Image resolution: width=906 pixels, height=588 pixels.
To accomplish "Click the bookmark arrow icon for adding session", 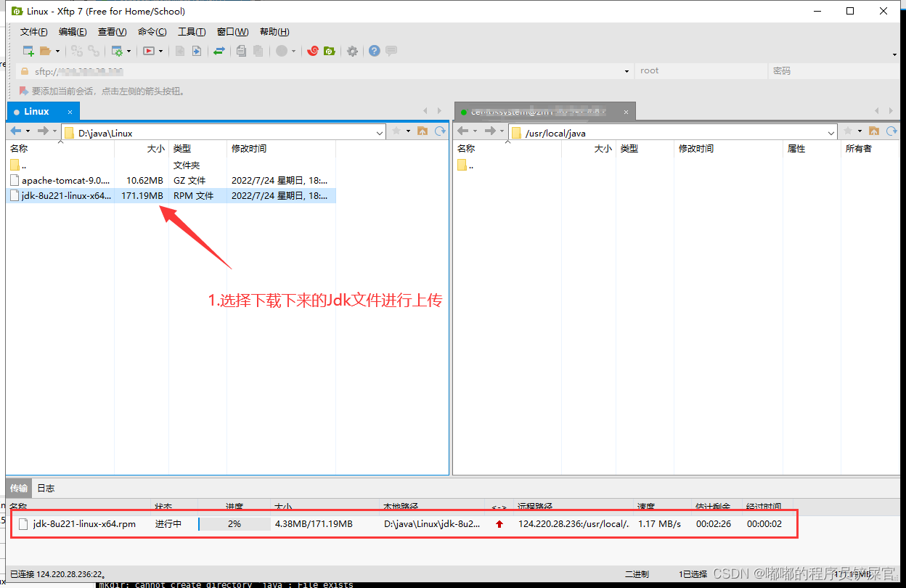I will point(24,91).
